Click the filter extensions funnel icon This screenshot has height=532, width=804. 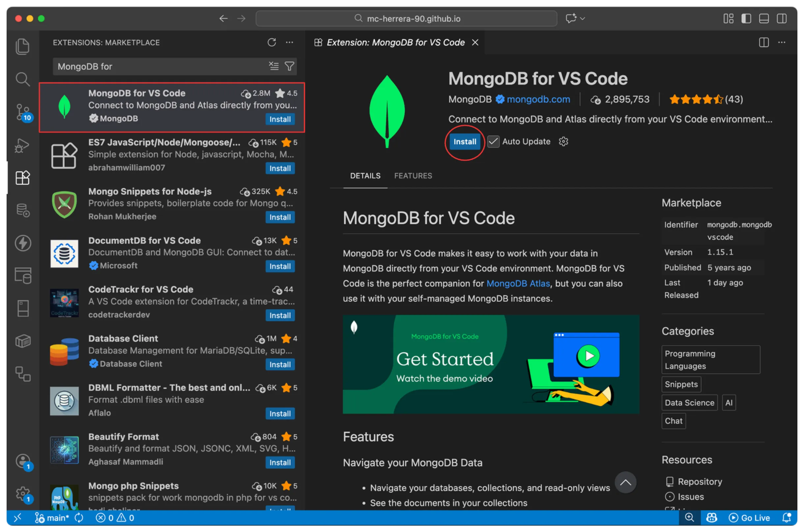coord(289,66)
